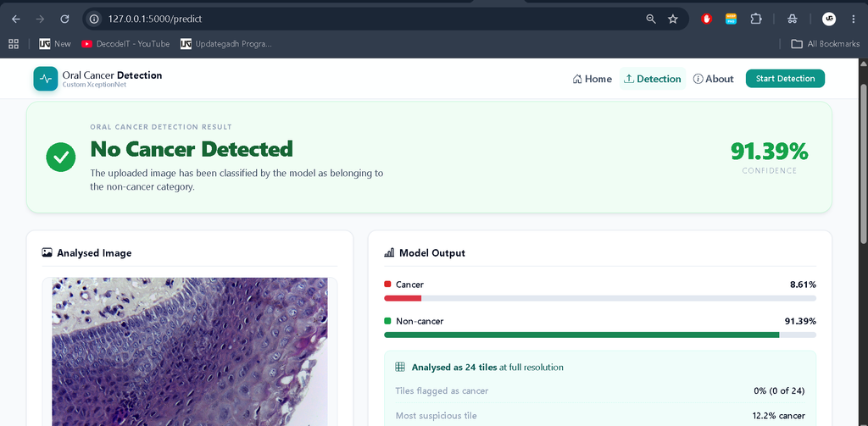This screenshot has height=426, width=868.
Task: Click the bar chart icon beside Model Output
Action: coord(389,253)
